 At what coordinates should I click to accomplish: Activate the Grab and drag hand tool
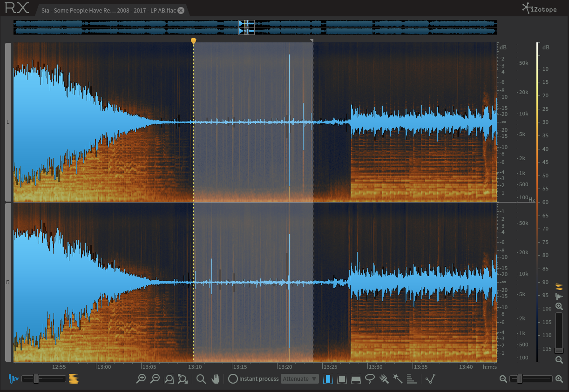[x=215, y=379]
